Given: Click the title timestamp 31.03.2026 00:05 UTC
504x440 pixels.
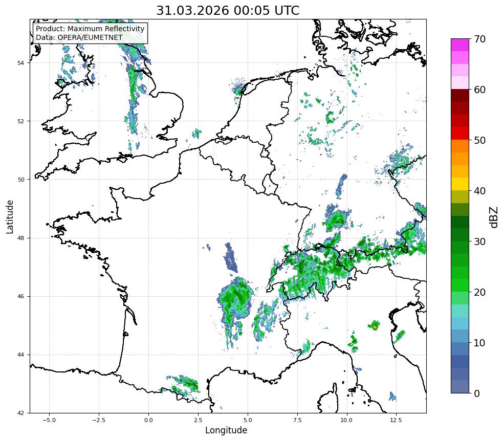Looking at the screenshot, I should click(228, 10).
